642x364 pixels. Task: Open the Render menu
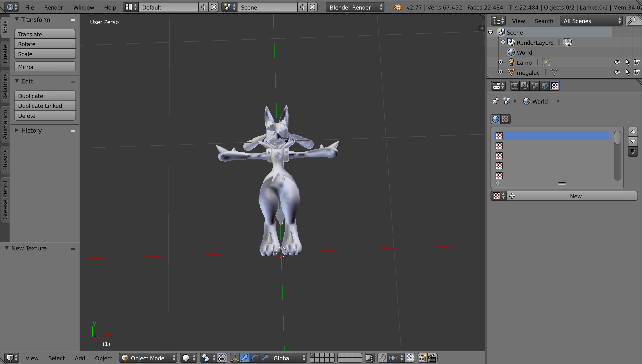[53, 8]
